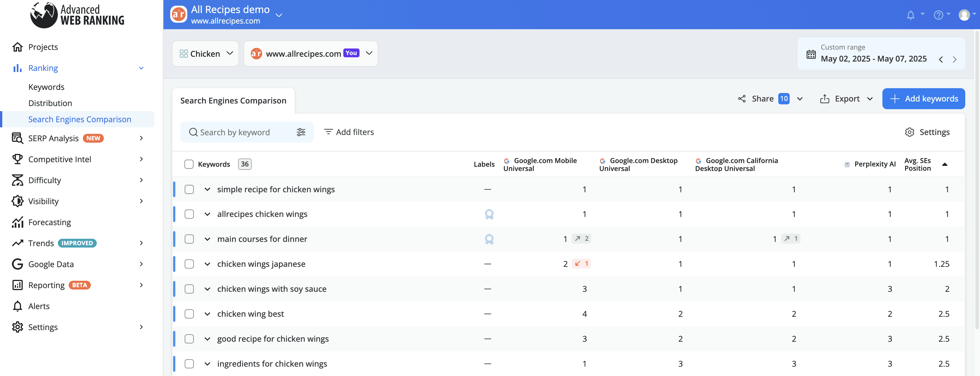This screenshot has width=980, height=376.
Task: Click the calendar icon in date range
Action: pyautogui.click(x=811, y=54)
